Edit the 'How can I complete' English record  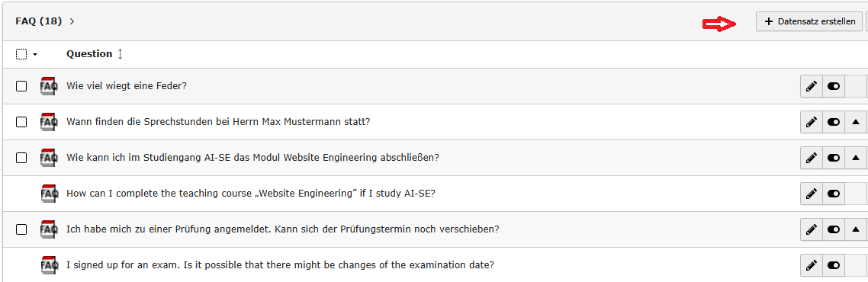(812, 194)
